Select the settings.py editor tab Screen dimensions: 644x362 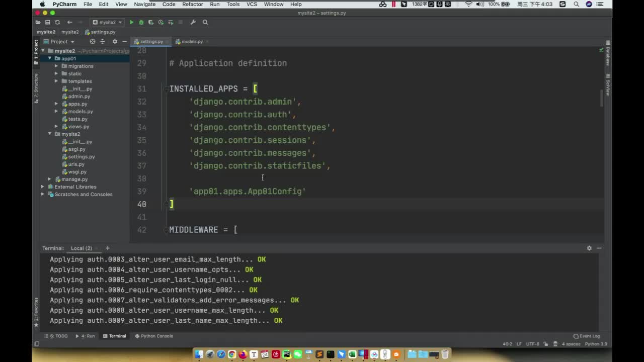click(x=151, y=42)
